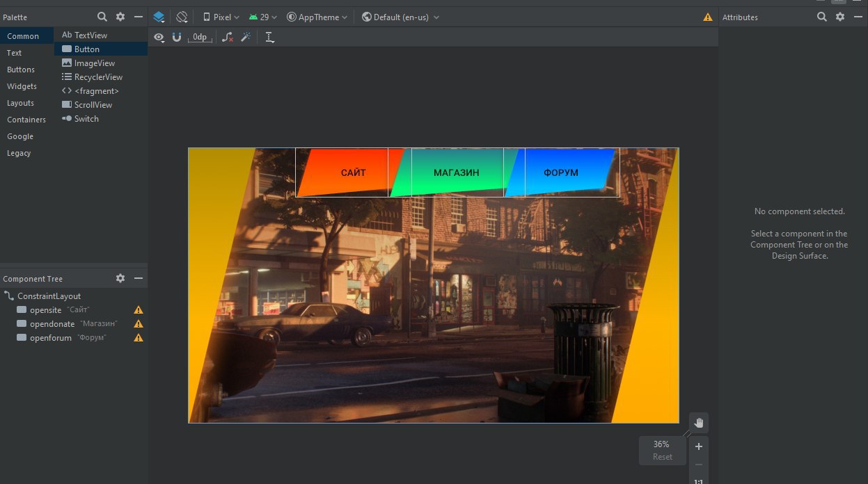This screenshot has height=484, width=868.
Task: Select the Google palette category
Action: (27, 136)
